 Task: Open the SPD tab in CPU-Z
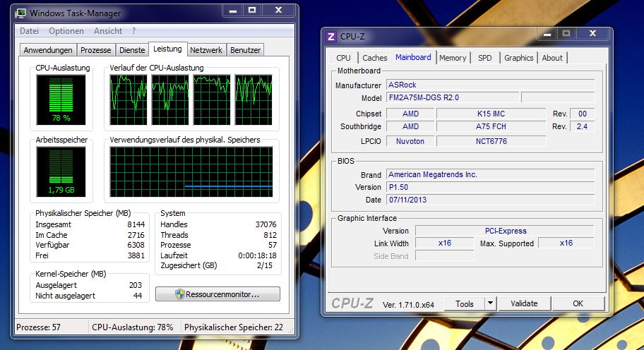click(x=484, y=58)
